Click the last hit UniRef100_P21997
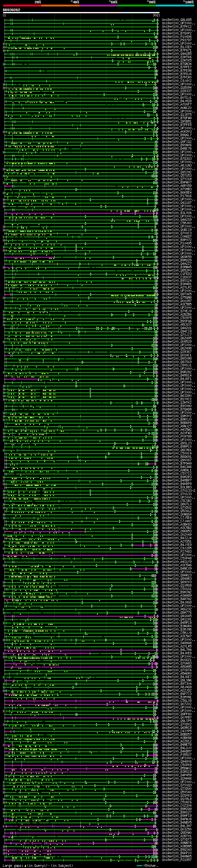This screenshot has height=868, width=197. tap(177, 860)
